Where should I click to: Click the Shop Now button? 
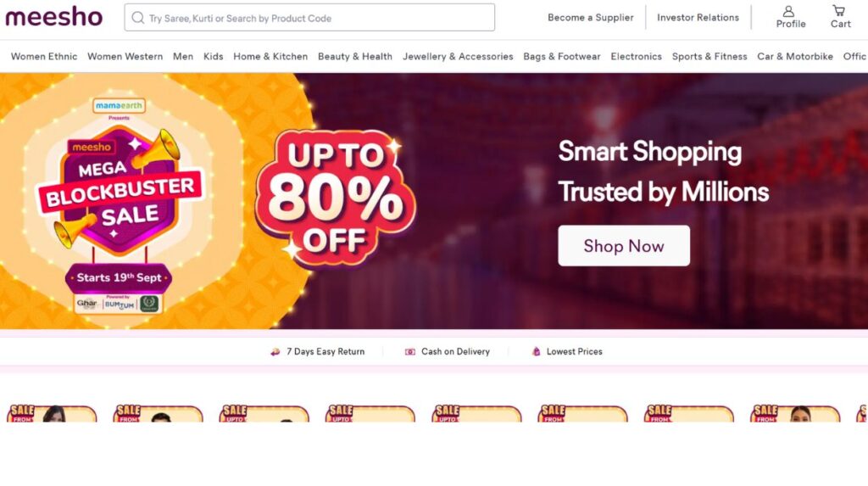pyautogui.click(x=624, y=245)
